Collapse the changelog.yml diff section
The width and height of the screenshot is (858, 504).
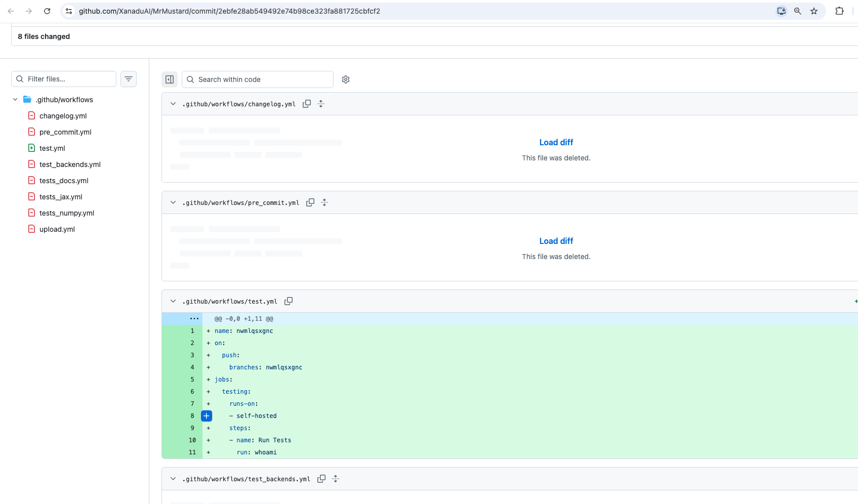point(173,104)
